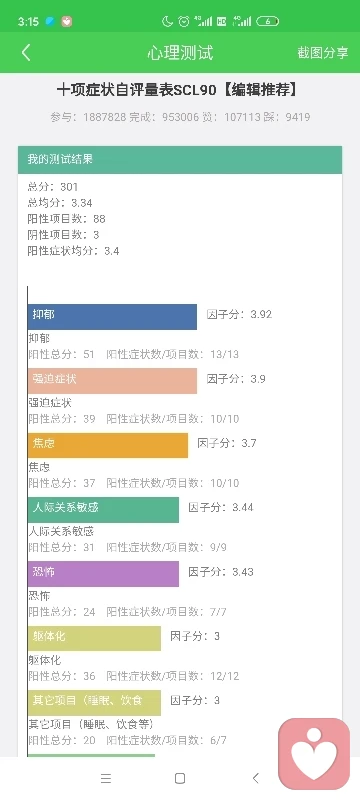
Task: Select the 其它项目（睡眠、饮食 bar
Action: tap(94, 703)
